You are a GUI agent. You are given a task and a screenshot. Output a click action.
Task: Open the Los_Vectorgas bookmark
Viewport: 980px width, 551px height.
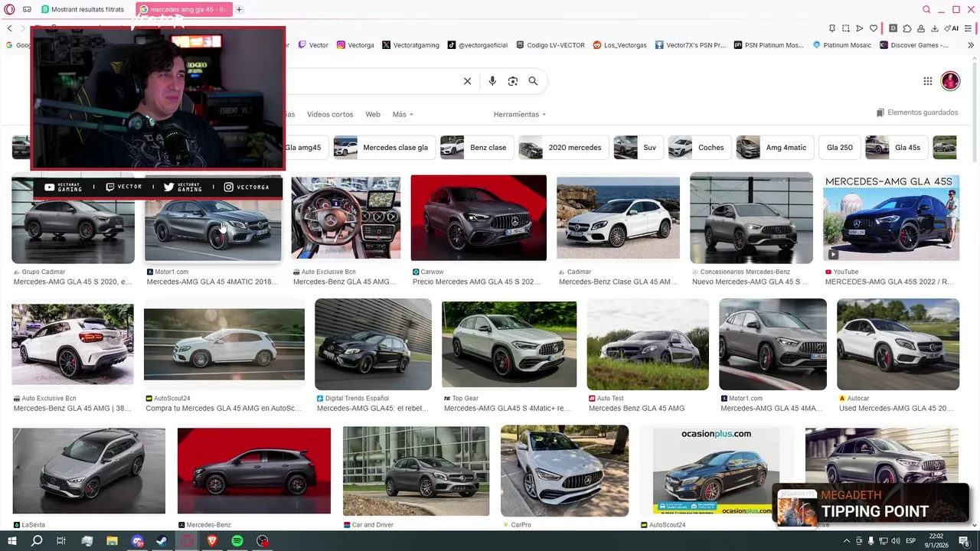620,45
